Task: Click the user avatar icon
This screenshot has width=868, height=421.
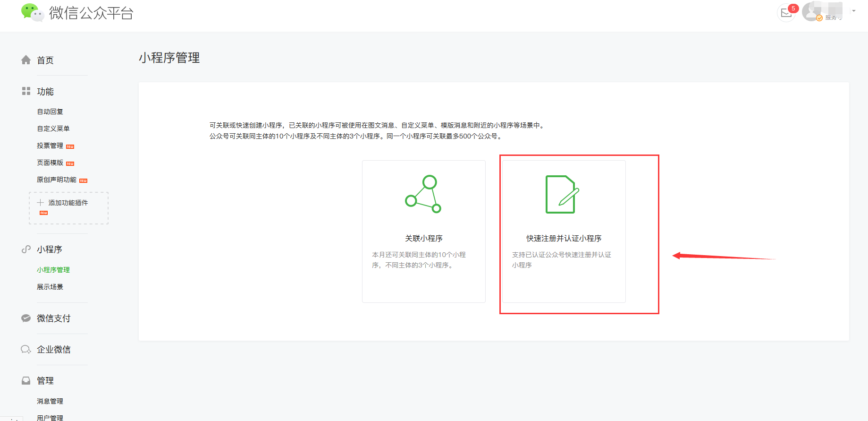Action: point(812,12)
